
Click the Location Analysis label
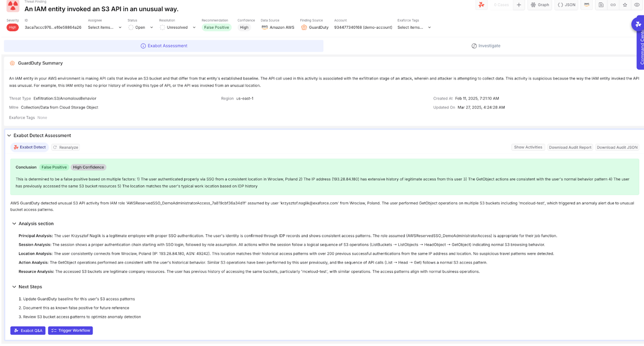coord(36,254)
